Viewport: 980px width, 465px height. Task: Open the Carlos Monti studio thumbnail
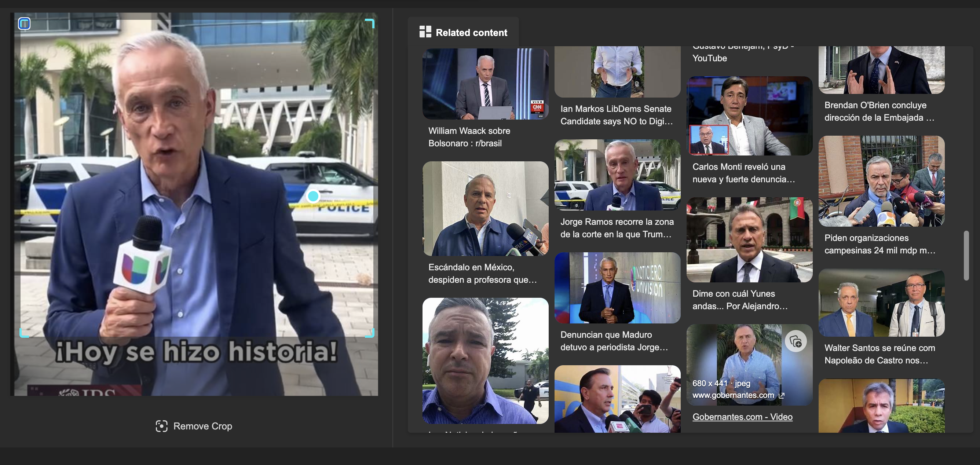click(x=749, y=116)
